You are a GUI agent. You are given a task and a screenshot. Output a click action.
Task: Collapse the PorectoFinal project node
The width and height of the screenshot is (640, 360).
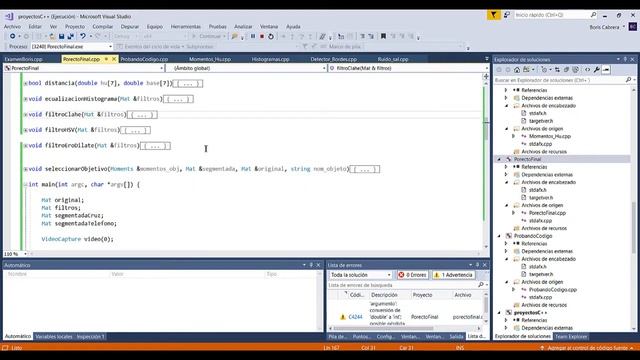coord(499,160)
